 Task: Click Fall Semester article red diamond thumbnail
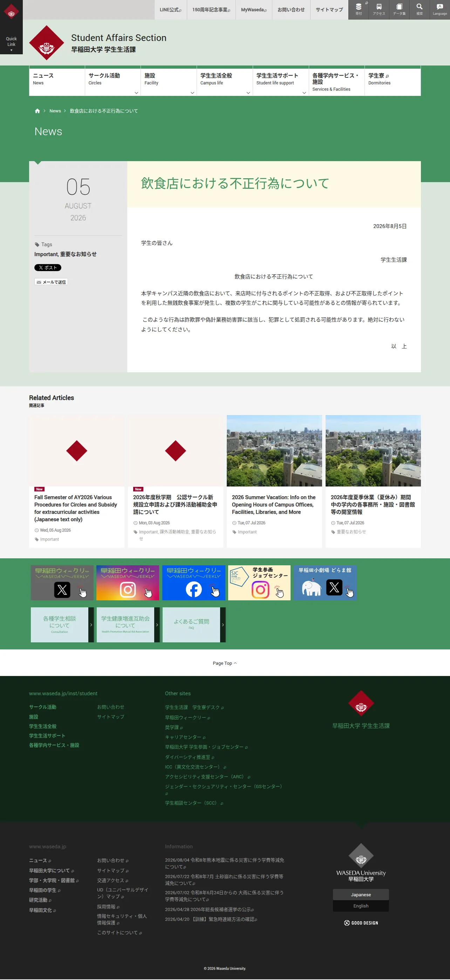76,450
